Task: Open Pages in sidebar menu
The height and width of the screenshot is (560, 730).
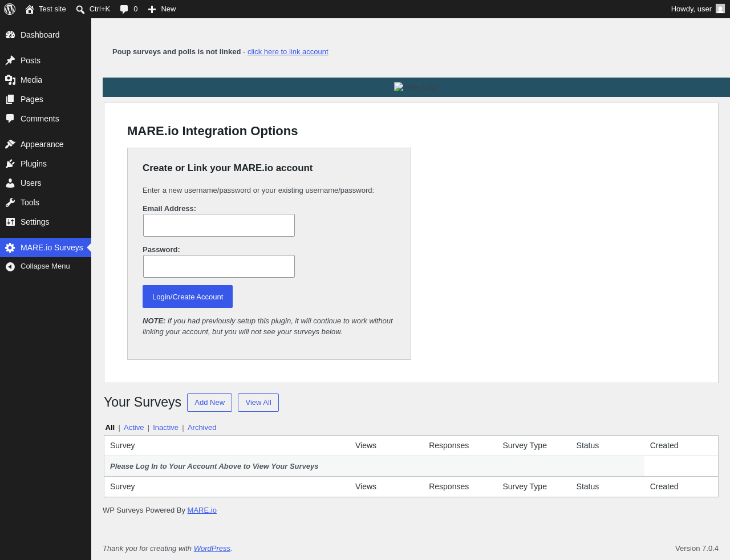Action: pyautogui.click(x=46, y=99)
